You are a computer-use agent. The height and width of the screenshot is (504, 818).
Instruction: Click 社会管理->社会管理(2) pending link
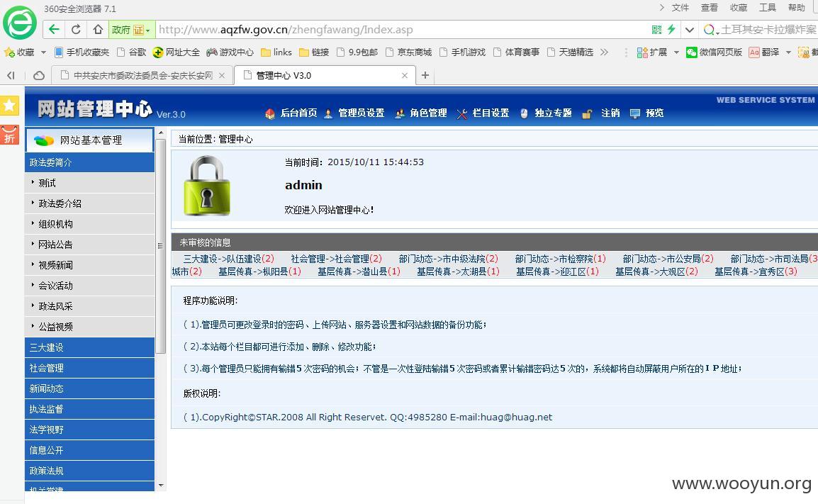pyautogui.click(x=337, y=259)
